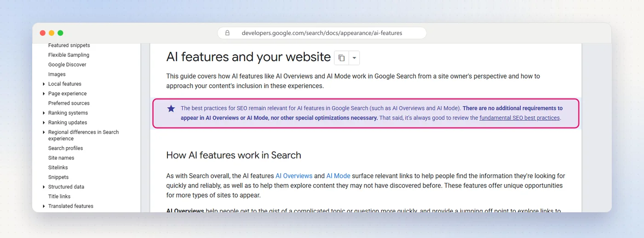Follow the fundamental SEO best practices link
This screenshot has width=644, height=238.
520,118
